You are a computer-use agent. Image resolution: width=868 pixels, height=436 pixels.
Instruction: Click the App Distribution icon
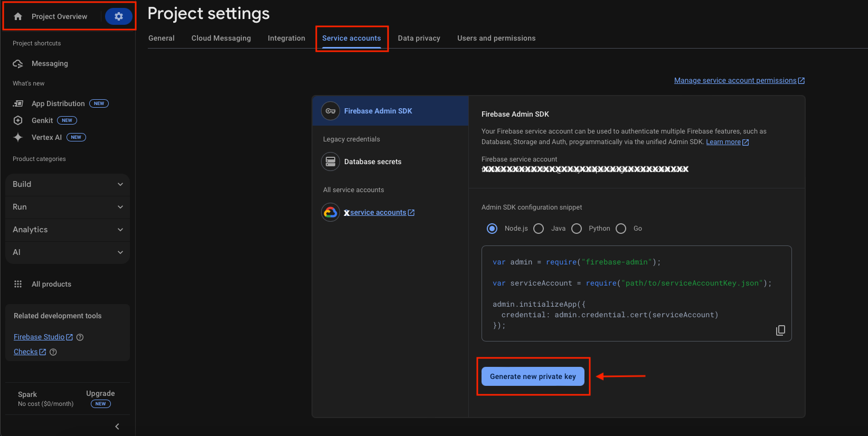(x=18, y=103)
